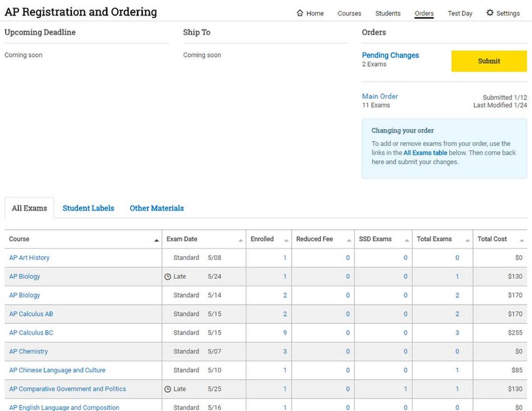Click the Changing your order heading
Screen dimensions: 532x411
click(x=402, y=130)
